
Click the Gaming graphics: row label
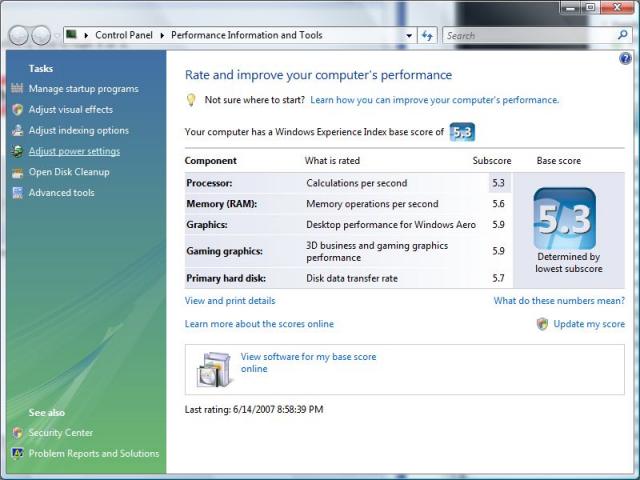(224, 251)
